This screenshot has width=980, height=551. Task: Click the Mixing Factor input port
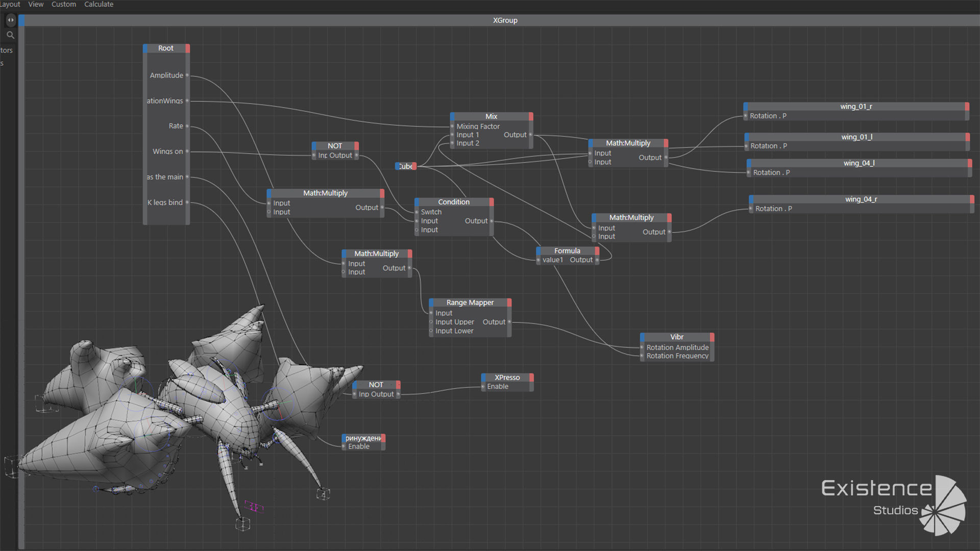coord(452,127)
